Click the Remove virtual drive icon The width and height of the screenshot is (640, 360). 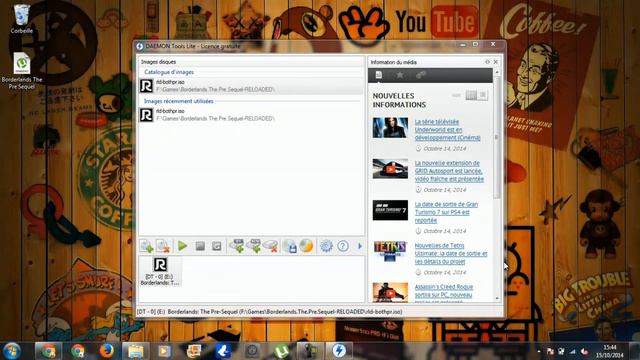(x=271, y=246)
